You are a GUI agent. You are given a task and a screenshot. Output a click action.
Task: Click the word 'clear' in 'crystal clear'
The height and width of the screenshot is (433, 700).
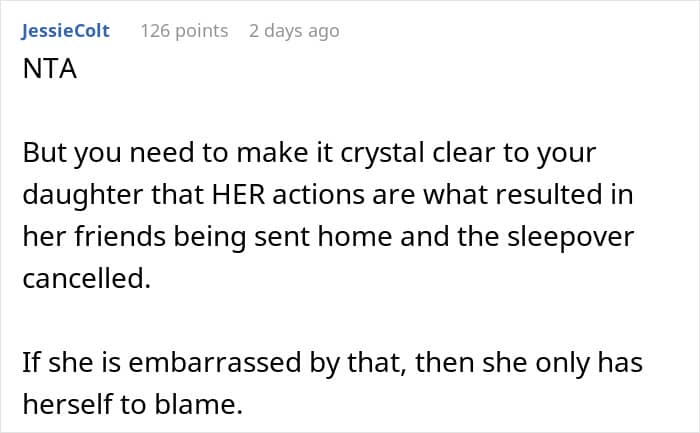463,153
